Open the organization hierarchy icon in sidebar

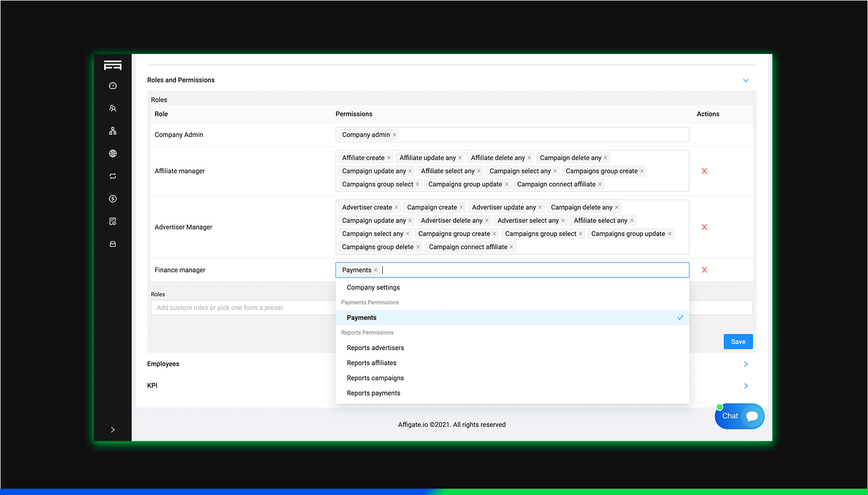tap(112, 130)
